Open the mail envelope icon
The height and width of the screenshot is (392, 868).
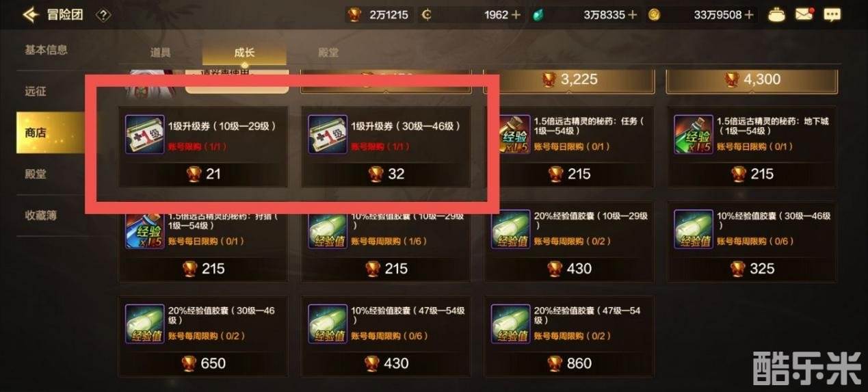coord(804,14)
